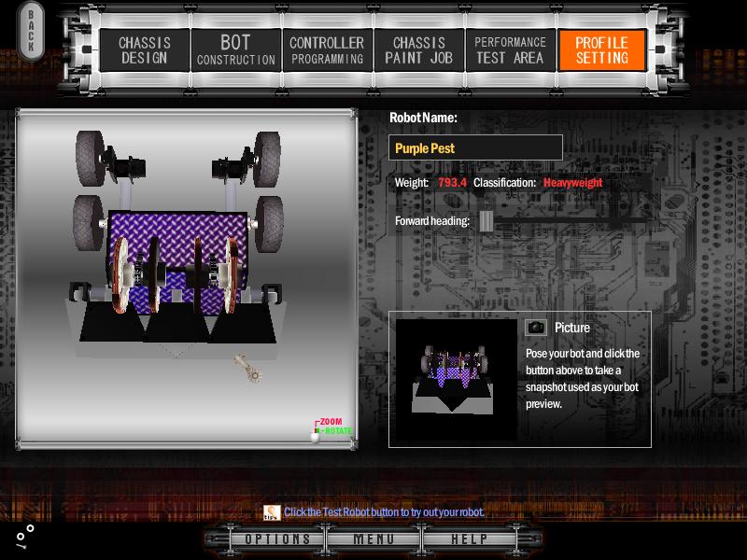Go back with the BACK button
The height and width of the screenshot is (560, 747).
31,32
